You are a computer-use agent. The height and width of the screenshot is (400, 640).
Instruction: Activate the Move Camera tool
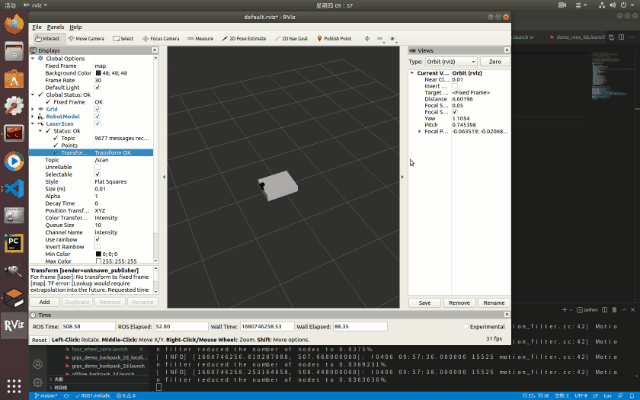point(86,38)
